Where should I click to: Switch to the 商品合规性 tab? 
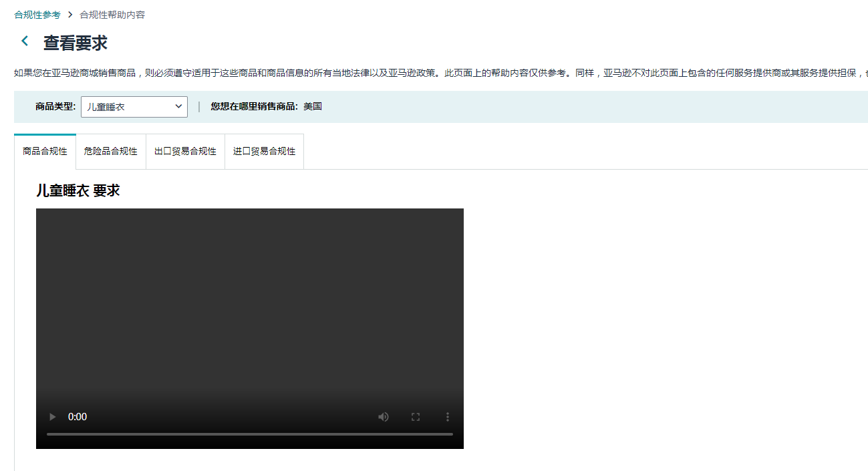[45, 152]
